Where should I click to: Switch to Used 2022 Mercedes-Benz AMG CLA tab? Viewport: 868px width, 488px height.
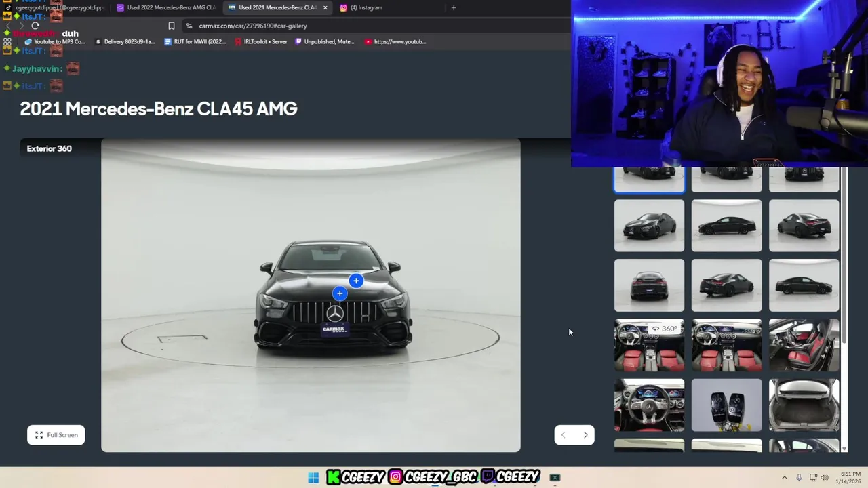point(166,7)
